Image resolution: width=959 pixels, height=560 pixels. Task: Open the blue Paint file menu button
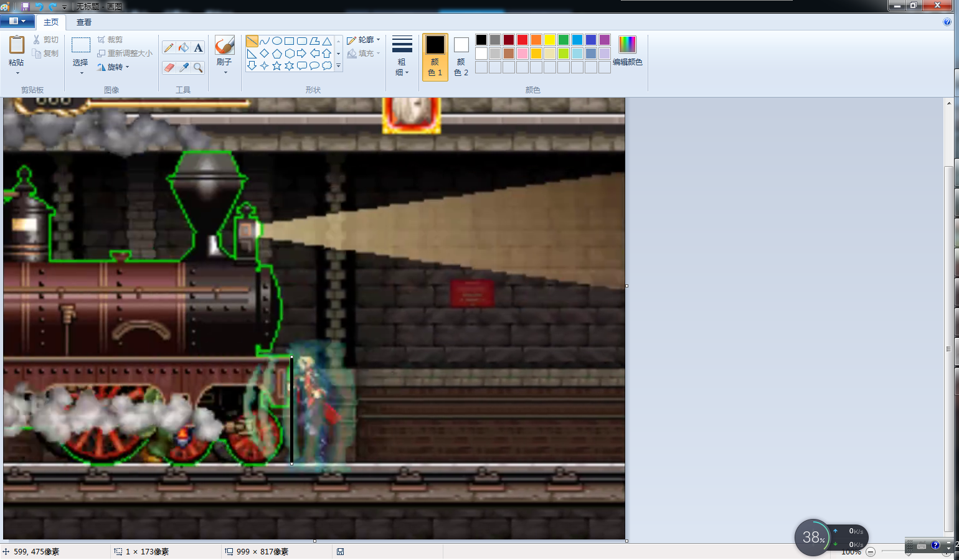pos(17,21)
